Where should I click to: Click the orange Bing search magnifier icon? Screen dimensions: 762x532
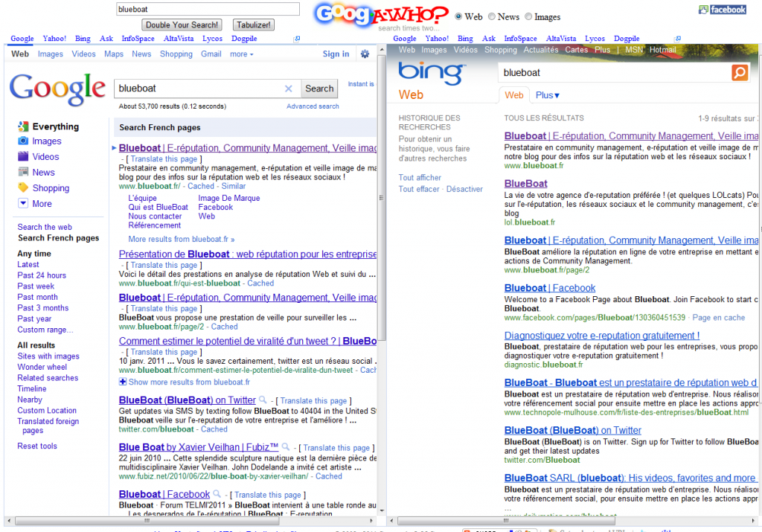pyautogui.click(x=741, y=72)
